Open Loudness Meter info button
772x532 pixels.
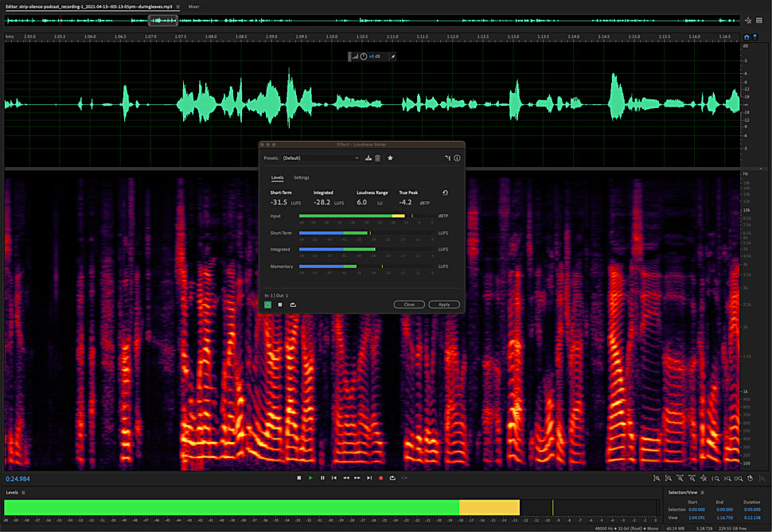(x=458, y=158)
